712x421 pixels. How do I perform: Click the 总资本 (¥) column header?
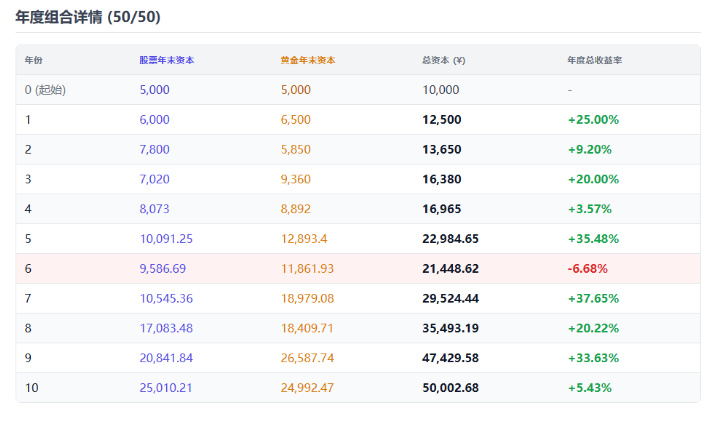(444, 60)
